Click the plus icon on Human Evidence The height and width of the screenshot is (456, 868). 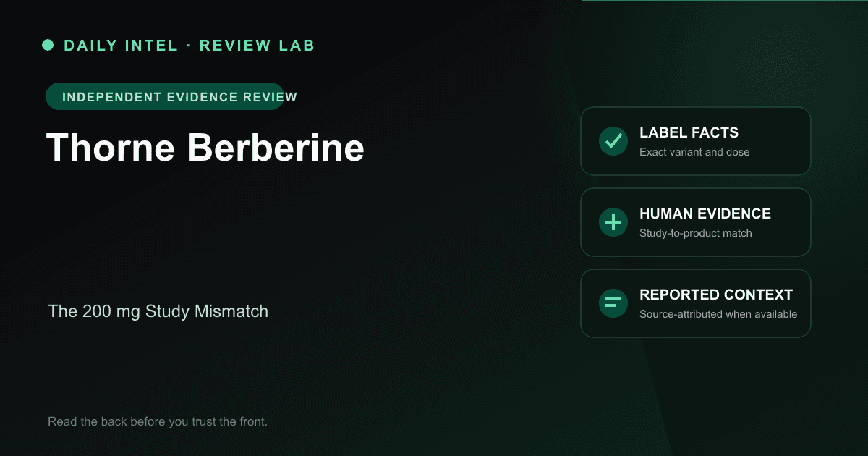coord(613,222)
